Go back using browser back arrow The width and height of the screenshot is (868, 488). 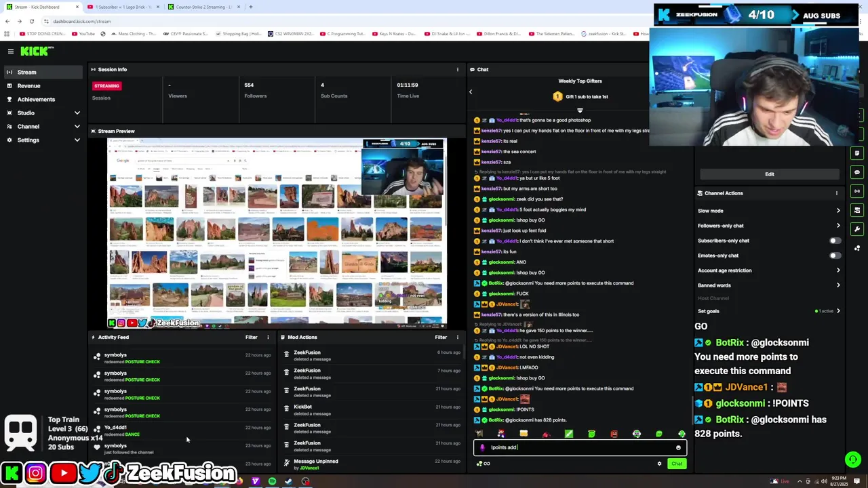tap(7, 21)
